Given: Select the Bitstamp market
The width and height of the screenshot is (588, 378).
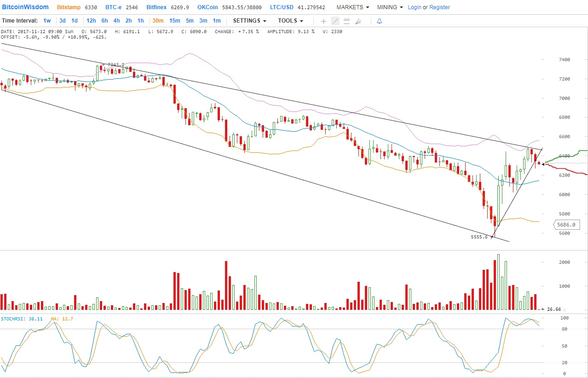Looking at the screenshot, I should [x=69, y=7].
